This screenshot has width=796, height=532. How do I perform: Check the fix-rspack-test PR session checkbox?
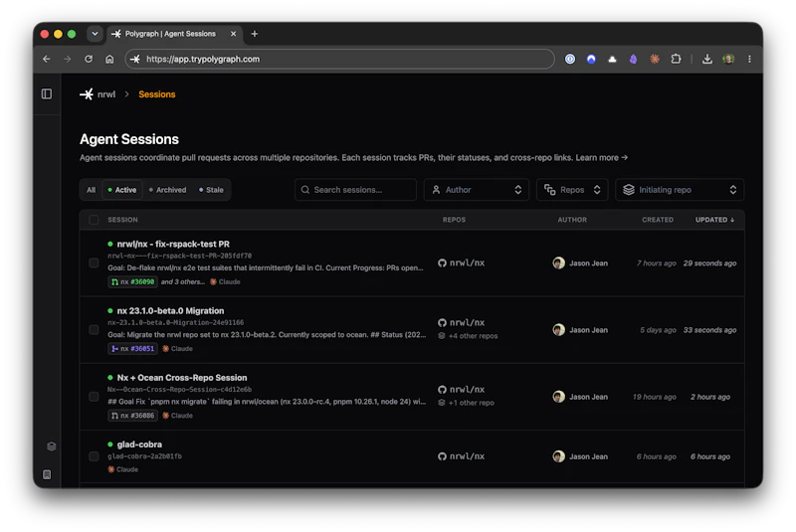click(x=94, y=264)
